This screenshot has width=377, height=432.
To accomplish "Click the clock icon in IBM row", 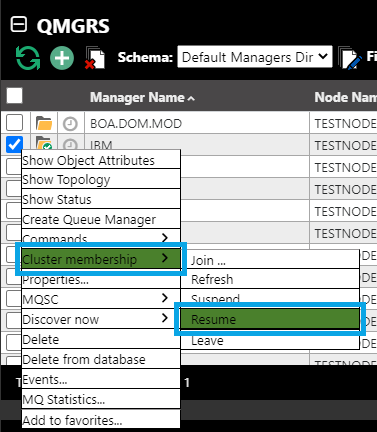I will click(70, 145).
